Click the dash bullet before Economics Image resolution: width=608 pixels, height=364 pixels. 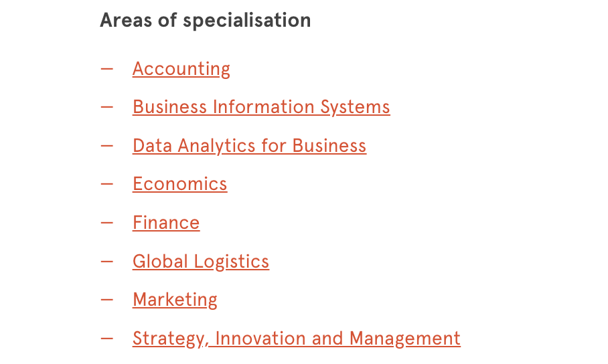point(106,184)
